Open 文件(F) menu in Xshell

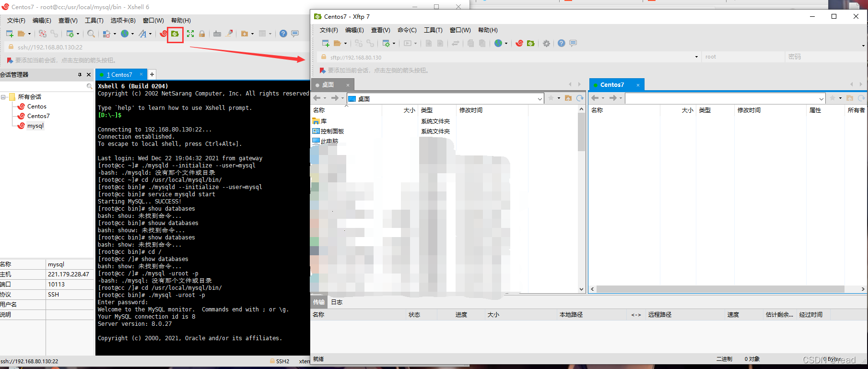click(x=16, y=20)
